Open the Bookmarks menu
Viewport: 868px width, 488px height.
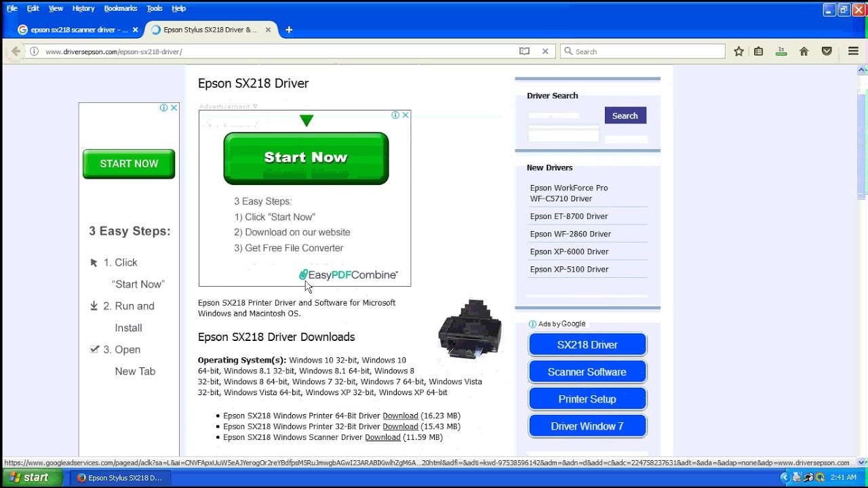[x=121, y=8]
